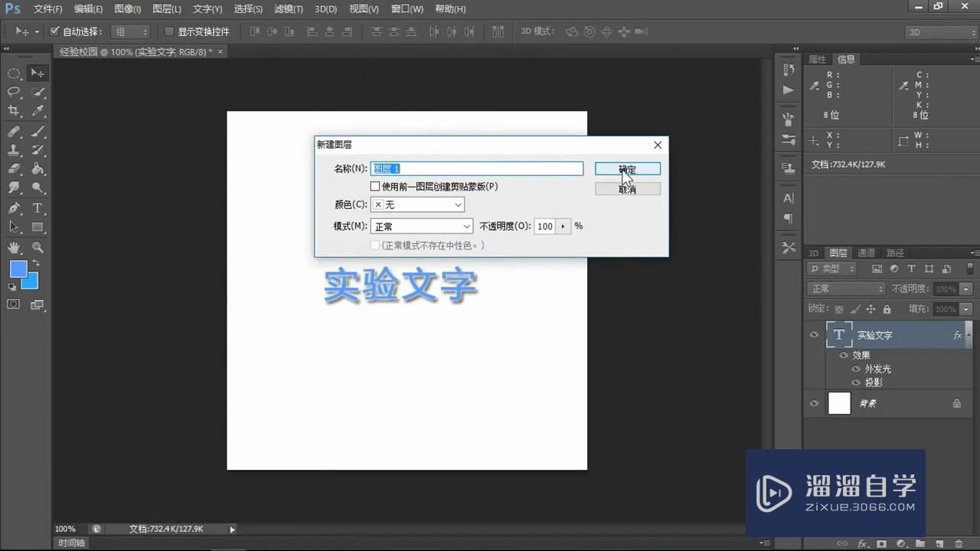This screenshot has width=980, height=551.
Task: Toggle layer filtering switch in Layers panel
Action: 970,269
